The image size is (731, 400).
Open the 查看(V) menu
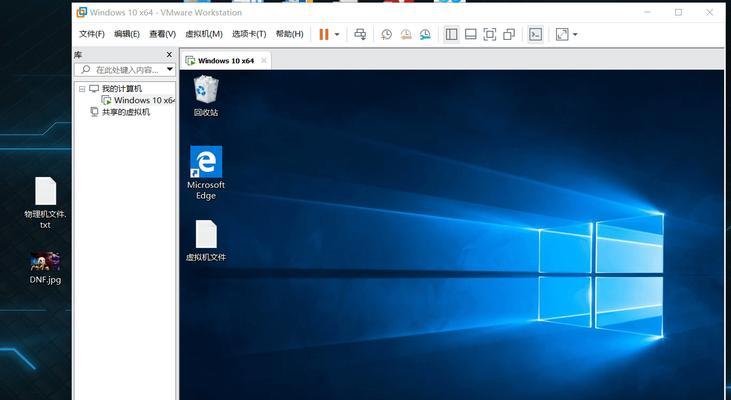[x=162, y=34]
